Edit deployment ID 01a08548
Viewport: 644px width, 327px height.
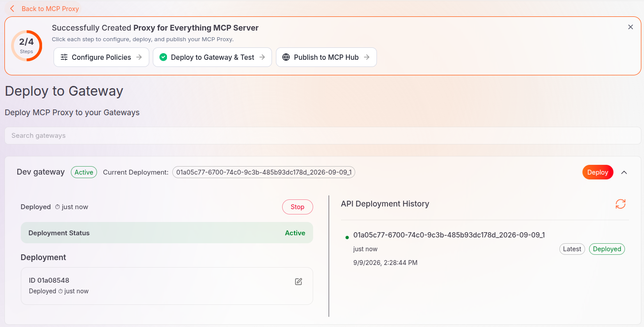299,282
